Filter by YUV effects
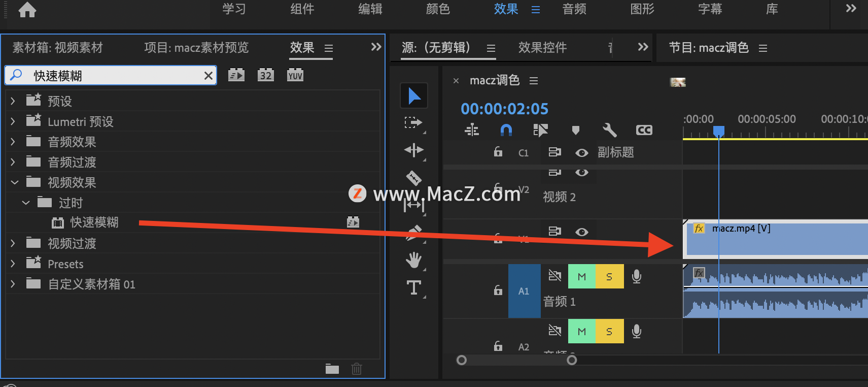 [x=295, y=75]
